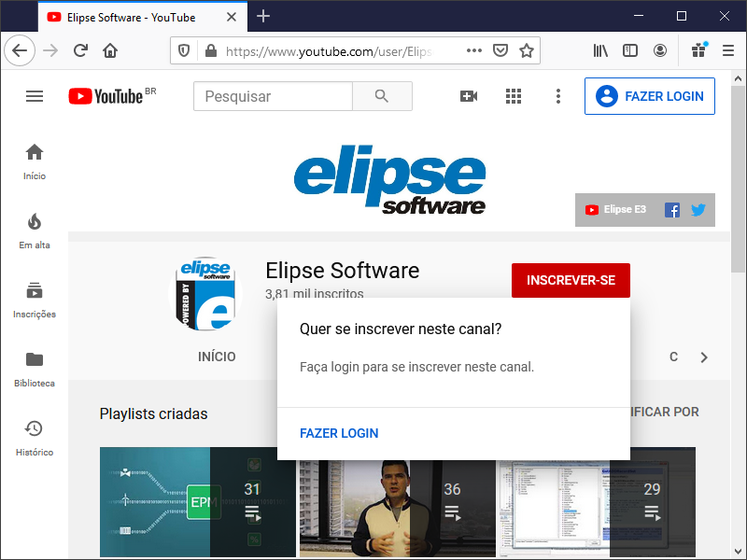Image resolution: width=747 pixels, height=560 pixels.
Task: Open Em alta trending in sidebar
Action: (x=35, y=231)
